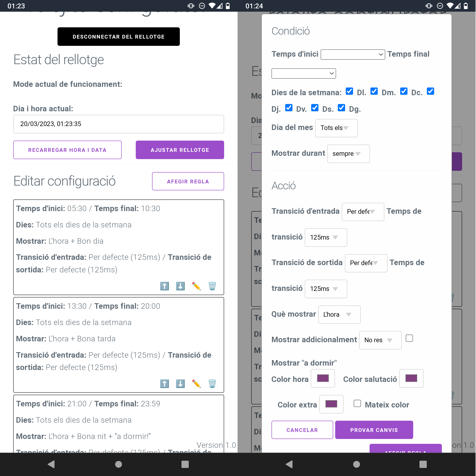Click PROVAR CANVIS to test changes
The height and width of the screenshot is (476, 476).
pyautogui.click(x=374, y=430)
